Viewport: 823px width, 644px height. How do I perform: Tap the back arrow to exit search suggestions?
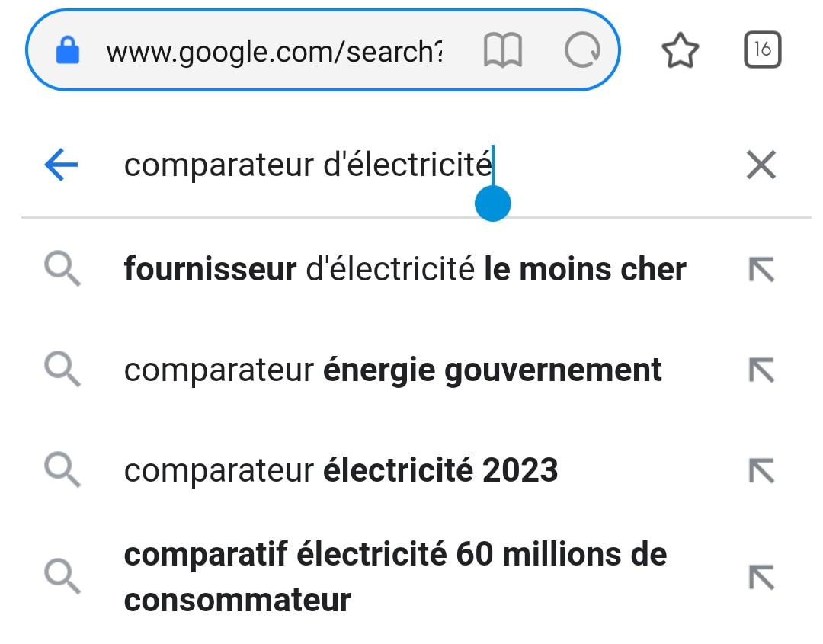pyautogui.click(x=60, y=165)
